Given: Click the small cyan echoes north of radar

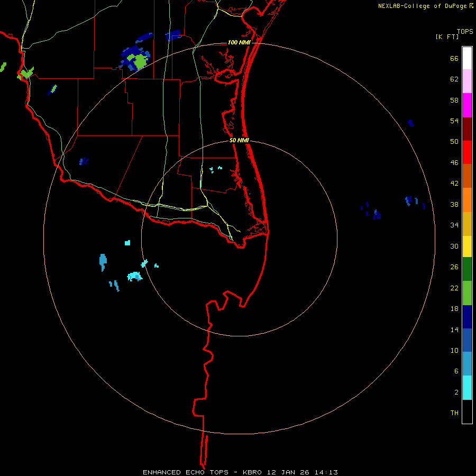Looking at the screenshot, I should [216, 169].
